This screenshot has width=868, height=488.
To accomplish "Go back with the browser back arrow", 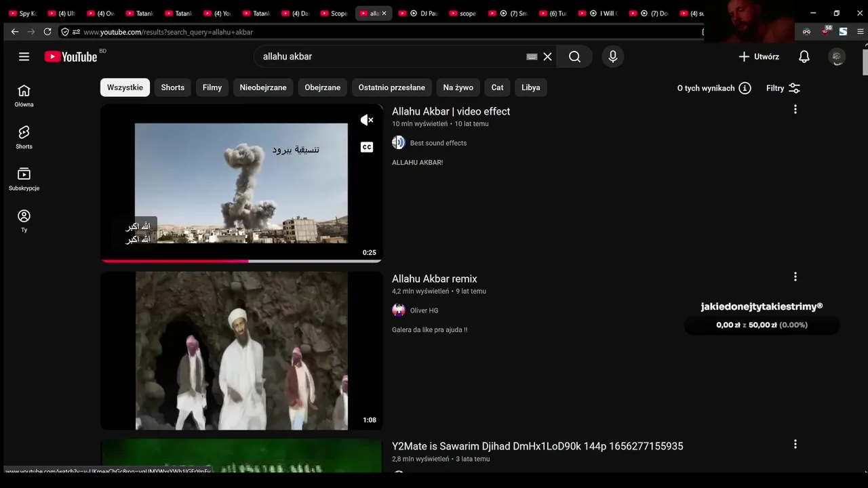I will (x=15, y=32).
